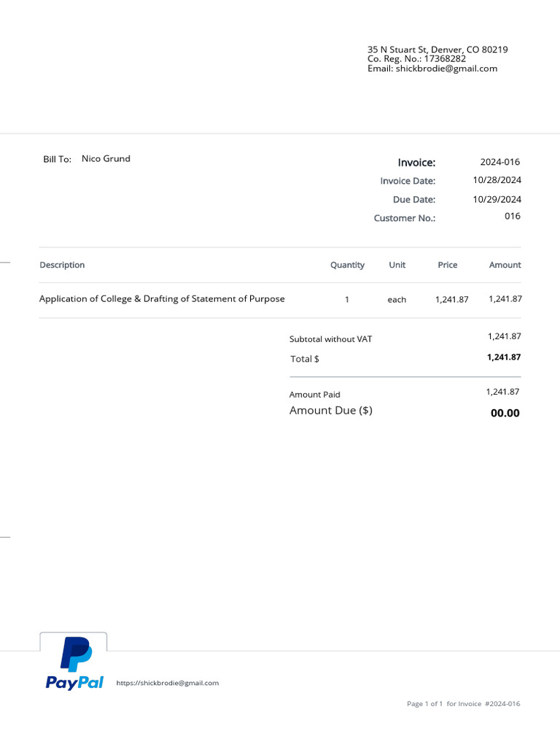The height and width of the screenshot is (747, 560).
Task: Click the PayPal double-P logo icon
Action: (75, 654)
